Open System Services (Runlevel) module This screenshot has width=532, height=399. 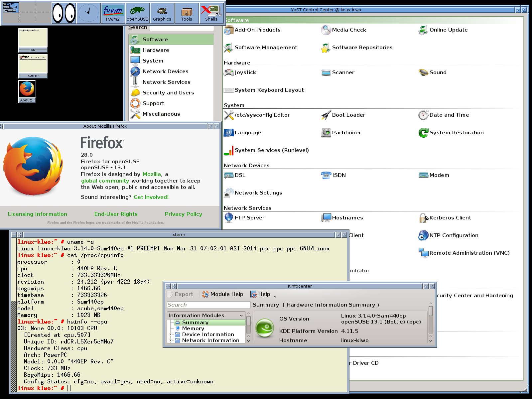click(x=271, y=150)
